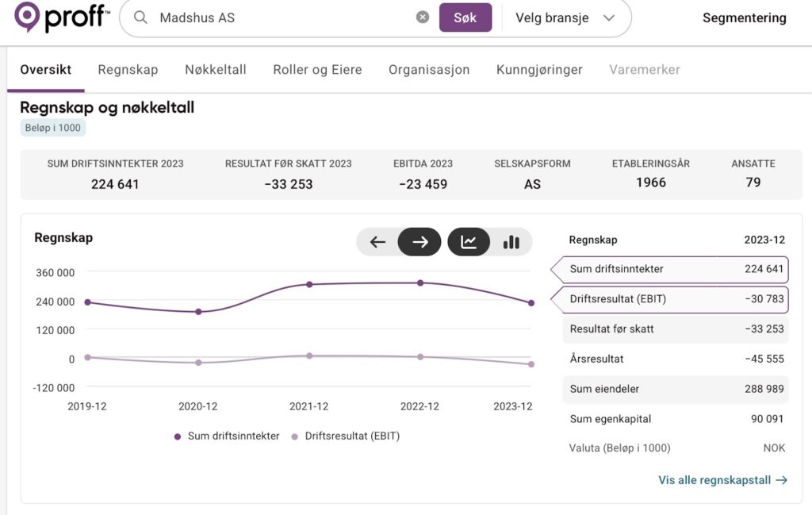Clear the search field with X icon

click(423, 17)
